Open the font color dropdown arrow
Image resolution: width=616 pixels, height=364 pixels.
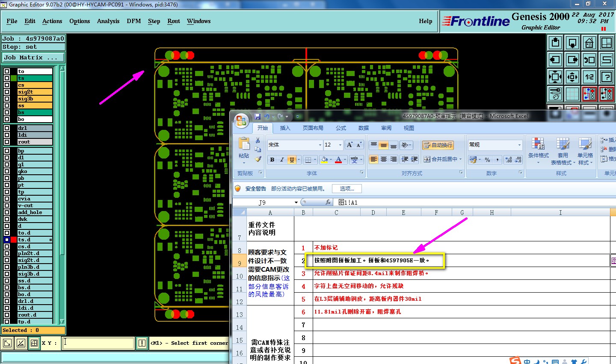click(345, 159)
